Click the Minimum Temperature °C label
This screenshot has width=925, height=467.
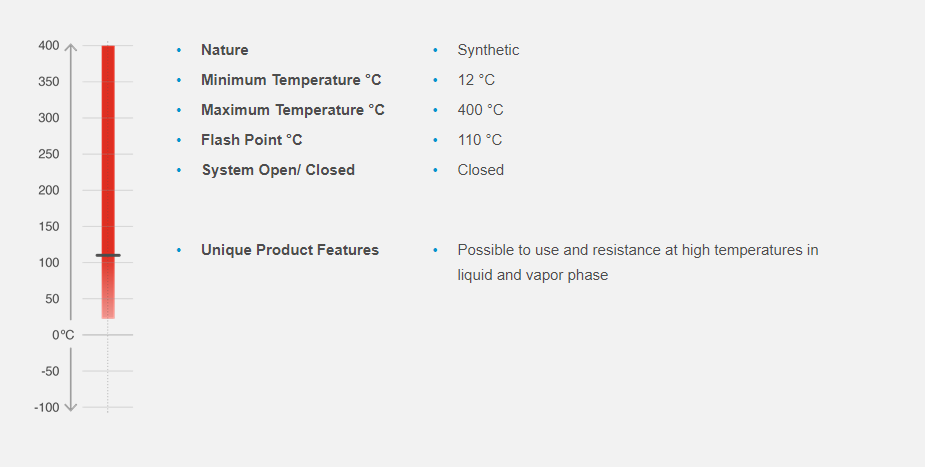coord(291,80)
